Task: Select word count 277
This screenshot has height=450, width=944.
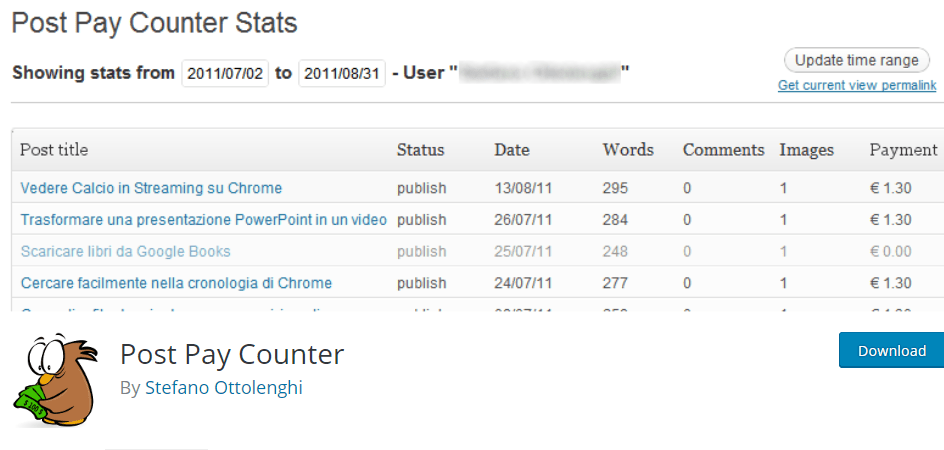Action: tap(615, 283)
